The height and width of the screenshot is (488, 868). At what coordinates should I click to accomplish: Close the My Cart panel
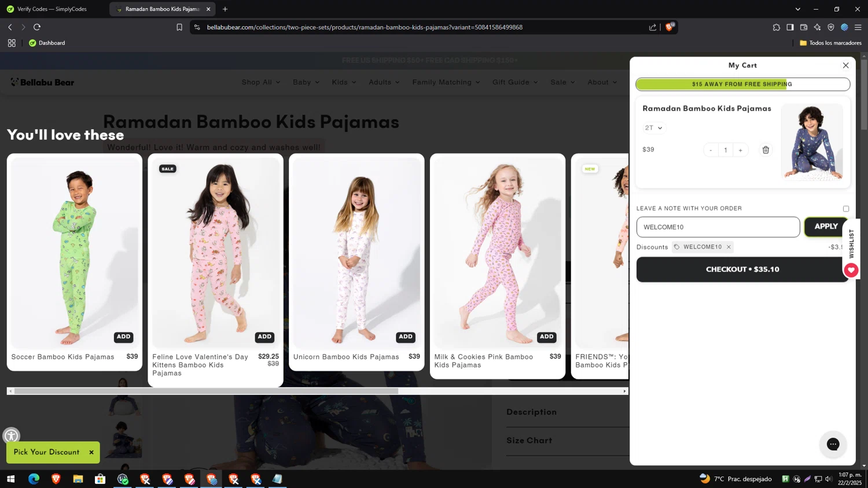pyautogui.click(x=845, y=65)
